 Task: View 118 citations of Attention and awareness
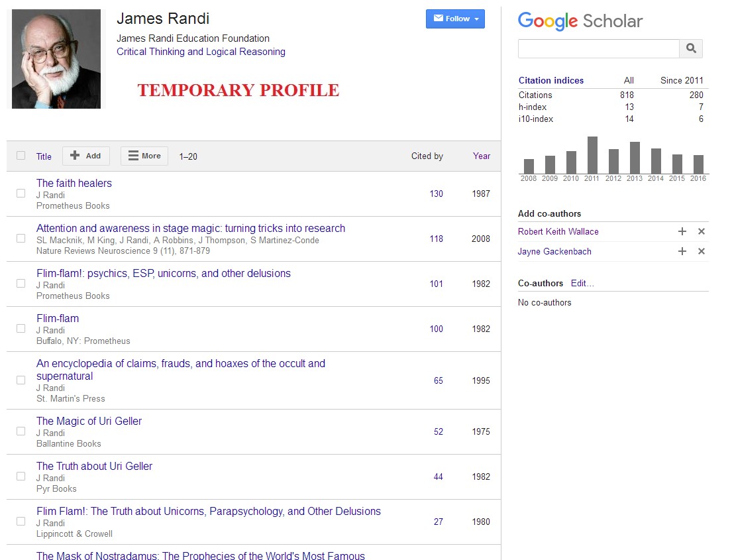click(x=436, y=239)
